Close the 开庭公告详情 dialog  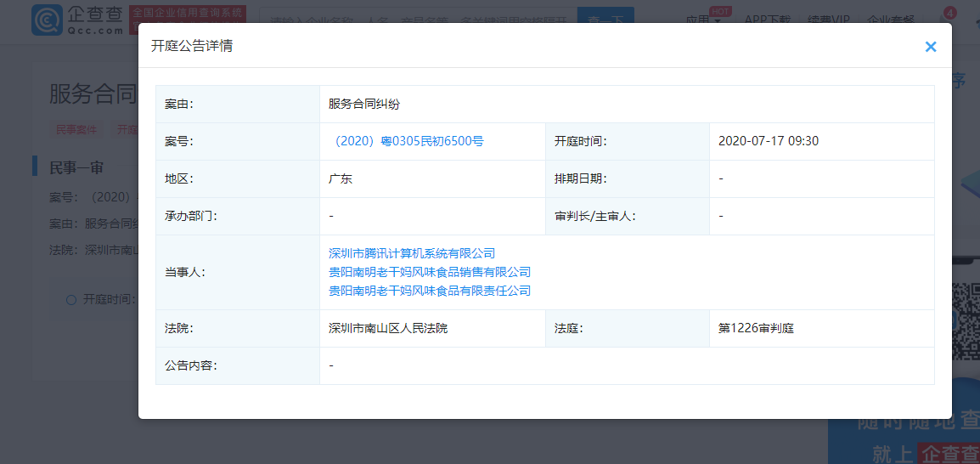click(x=931, y=47)
